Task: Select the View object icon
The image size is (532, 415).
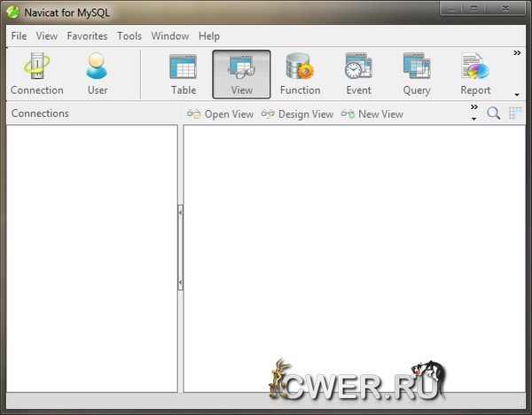Action: (241, 74)
